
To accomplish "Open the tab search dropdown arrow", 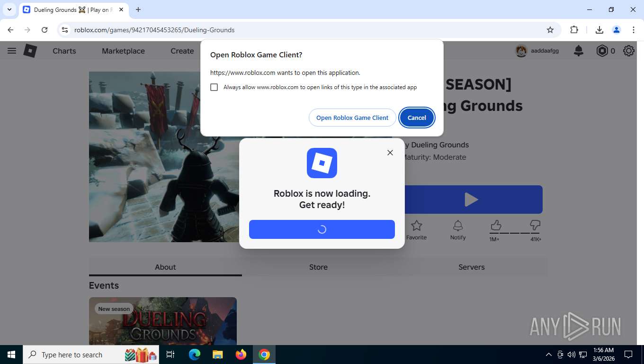I will tap(9, 9).
